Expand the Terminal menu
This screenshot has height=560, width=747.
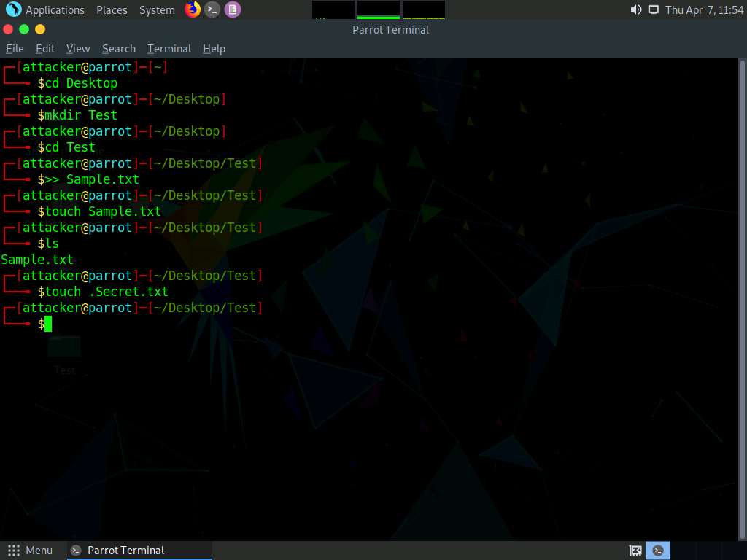(169, 49)
